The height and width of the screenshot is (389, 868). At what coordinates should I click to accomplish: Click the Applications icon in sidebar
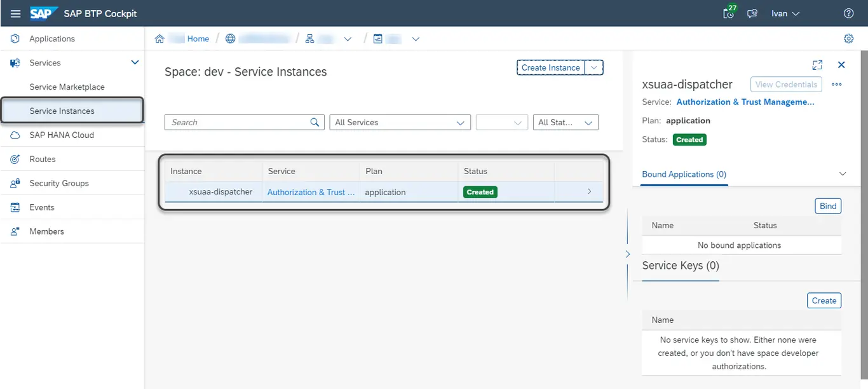[x=15, y=39]
